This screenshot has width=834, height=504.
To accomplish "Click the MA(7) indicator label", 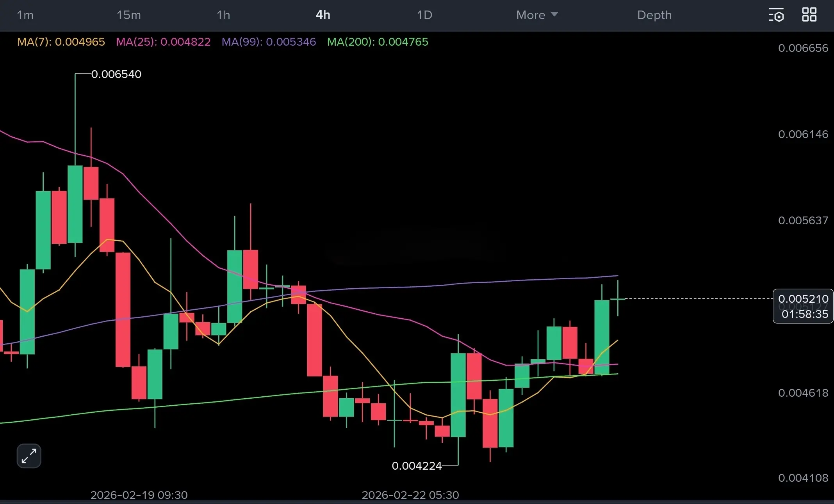I will pos(61,42).
